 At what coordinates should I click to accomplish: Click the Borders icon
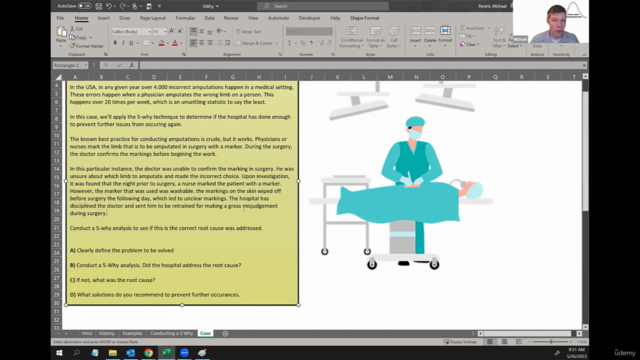(x=146, y=43)
